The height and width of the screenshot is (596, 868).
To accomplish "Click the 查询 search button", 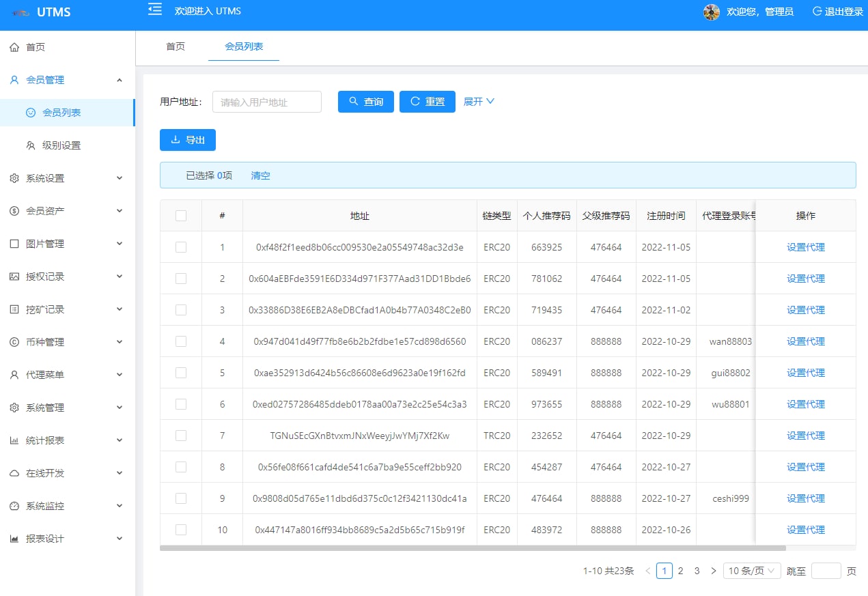I will [x=366, y=102].
